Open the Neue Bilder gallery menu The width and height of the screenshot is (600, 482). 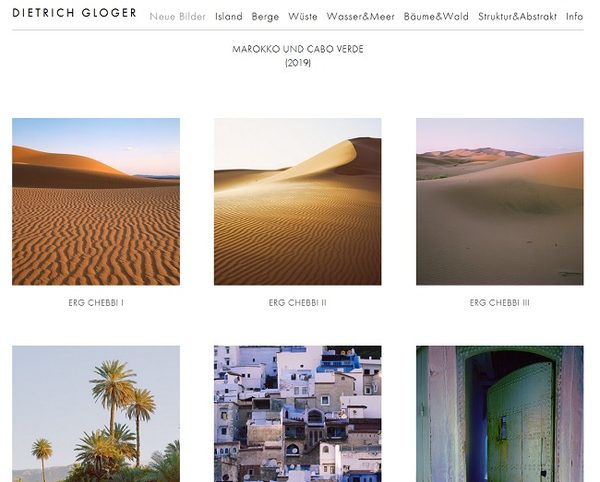coord(178,16)
